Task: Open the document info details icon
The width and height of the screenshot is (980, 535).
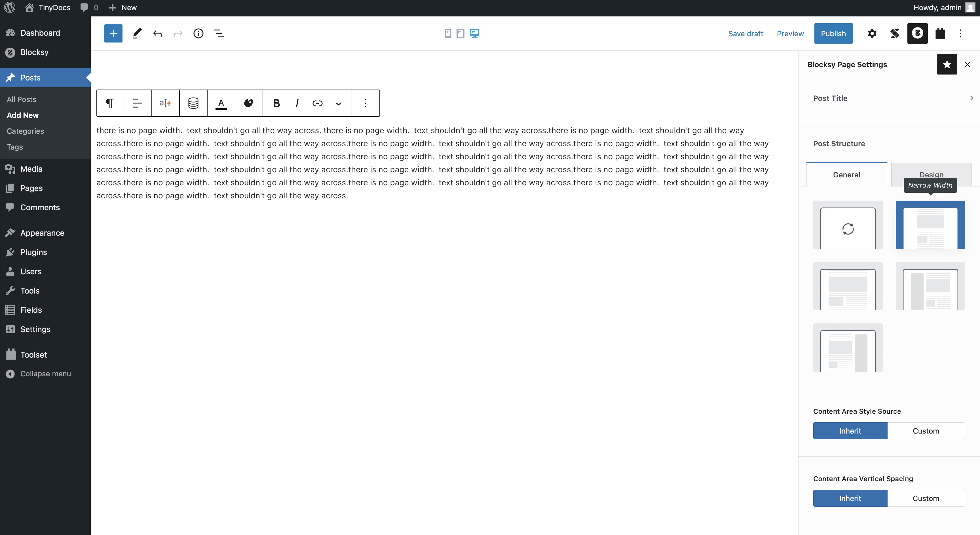Action: click(198, 33)
